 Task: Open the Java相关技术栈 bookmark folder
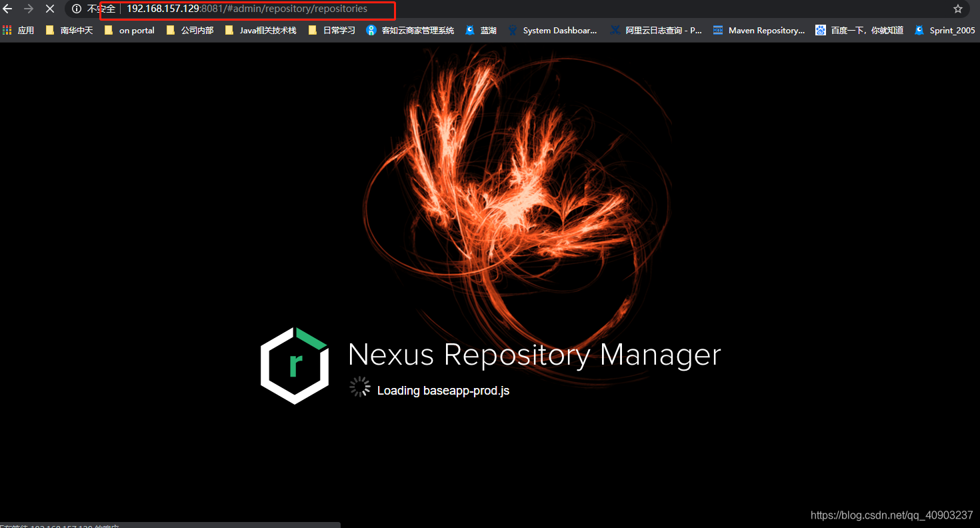[261, 30]
